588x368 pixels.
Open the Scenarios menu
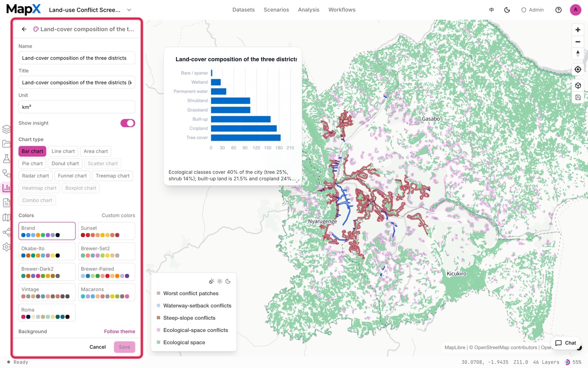tap(276, 10)
